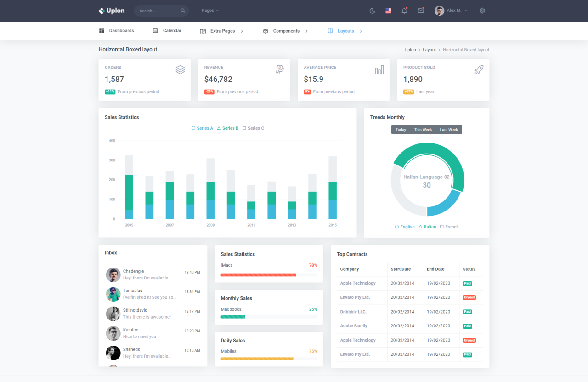Toggle Series A legend

(202, 128)
